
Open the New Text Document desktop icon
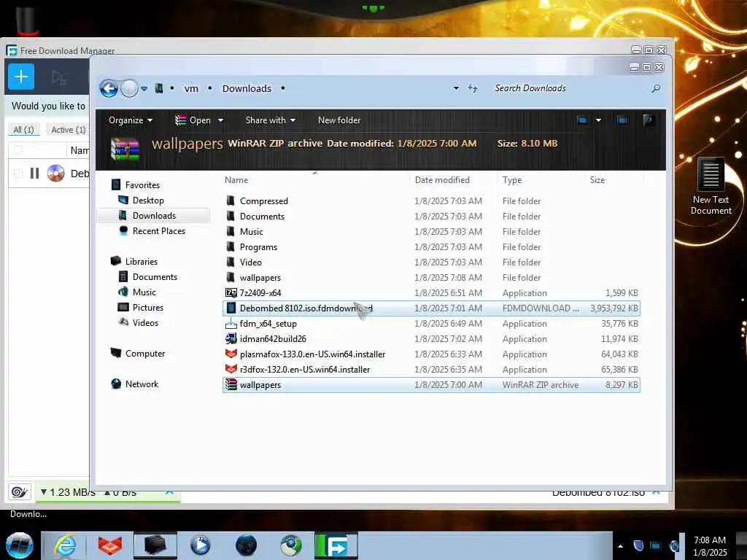(711, 186)
